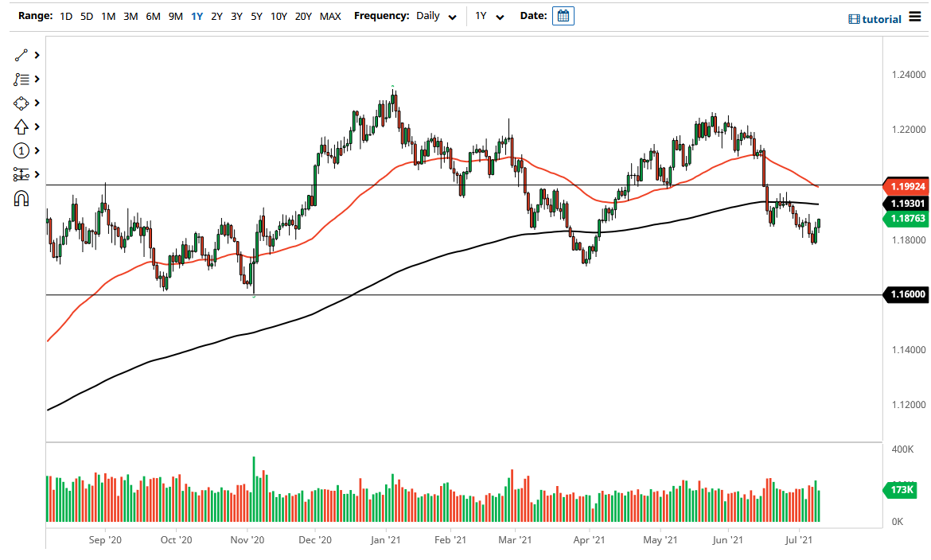931x560 pixels.
Task: Select the trendline drawing tool
Action: click(x=19, y=55)
